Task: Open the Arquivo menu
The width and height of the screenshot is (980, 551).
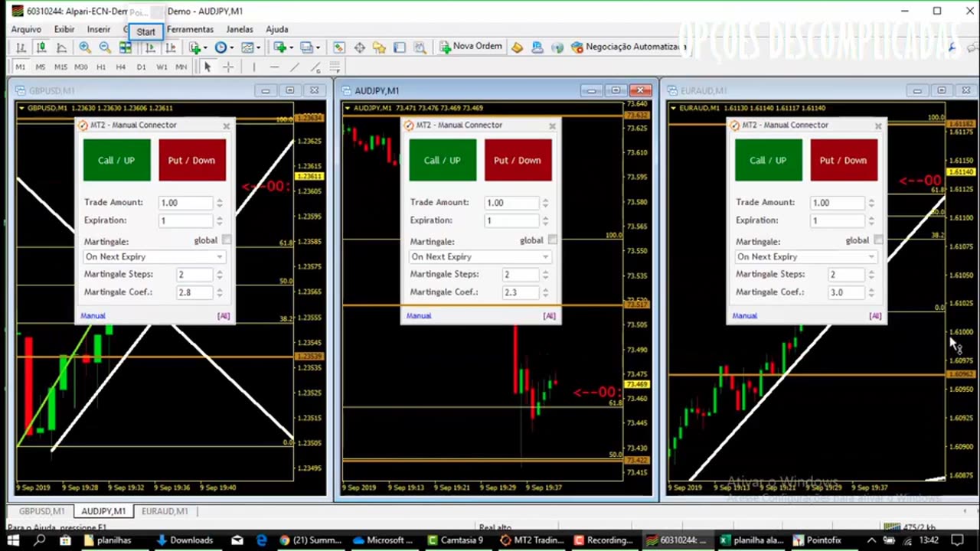Action: 26,29
